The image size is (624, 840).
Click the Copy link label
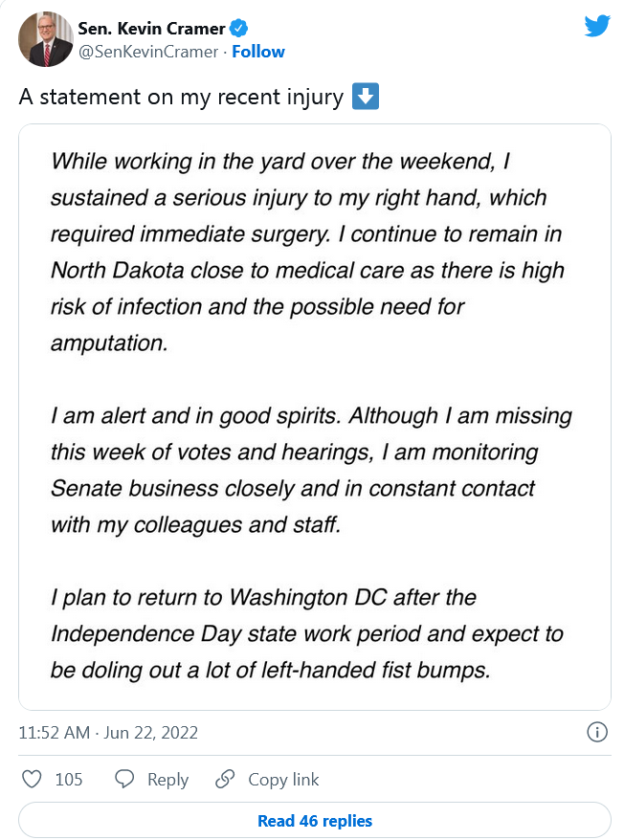(x=283, y=780)
